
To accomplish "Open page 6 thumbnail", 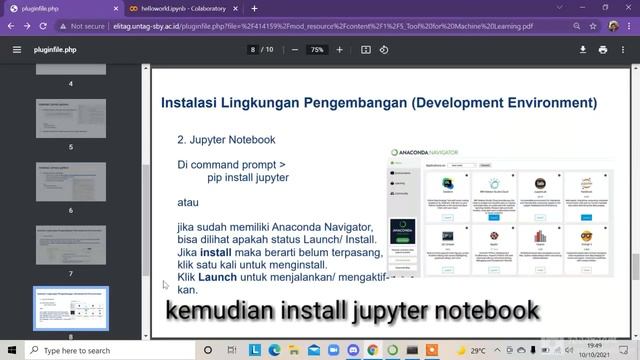I will 71,182.
